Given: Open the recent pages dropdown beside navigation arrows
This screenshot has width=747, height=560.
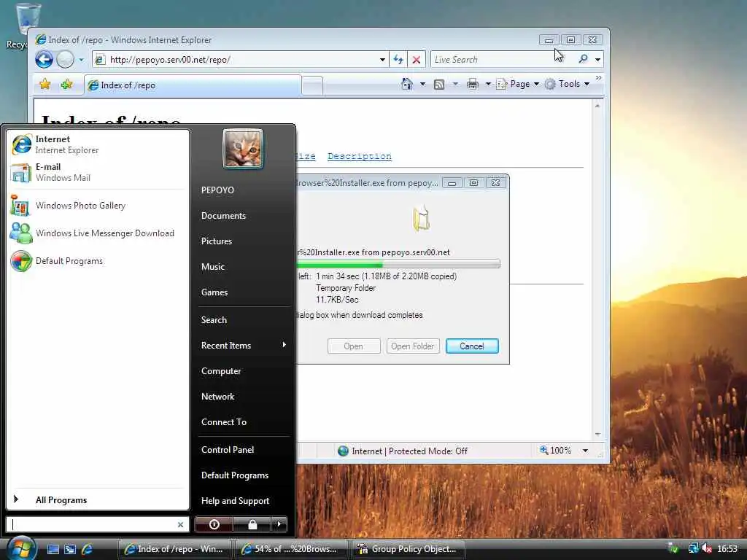Looking at the screenshot, I should click(x=81, y=60).
